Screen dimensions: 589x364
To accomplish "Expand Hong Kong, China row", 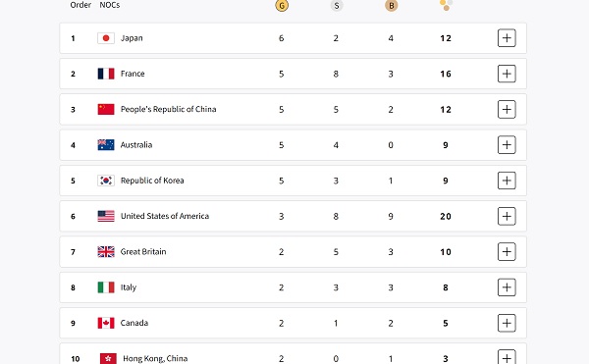I will (x=507, y=357).
